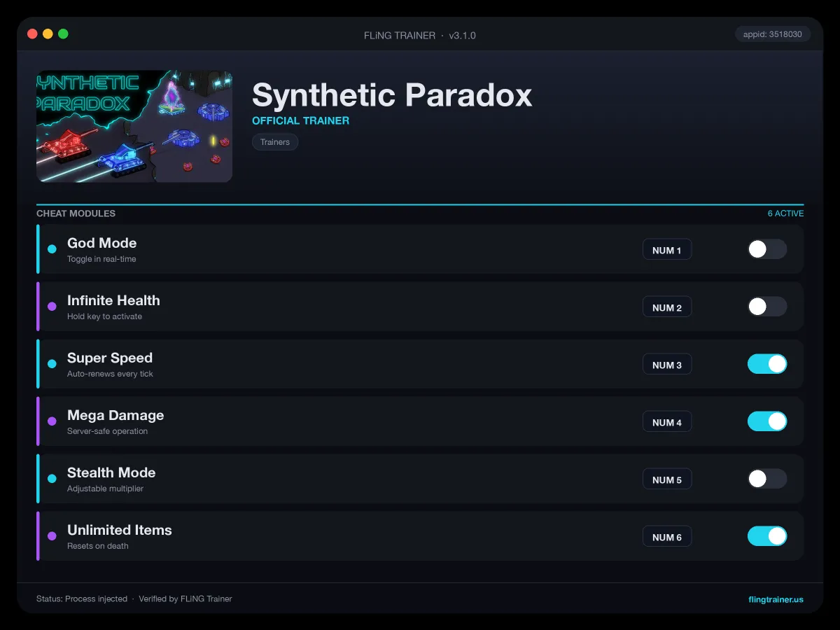
Task: Click the Trainers tag chip
Action: [x=275, y=142]
